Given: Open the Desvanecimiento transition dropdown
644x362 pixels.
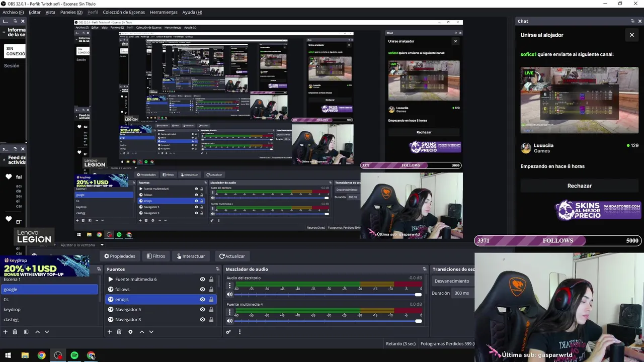Looking at the screenshot, I should pos(453,281).
